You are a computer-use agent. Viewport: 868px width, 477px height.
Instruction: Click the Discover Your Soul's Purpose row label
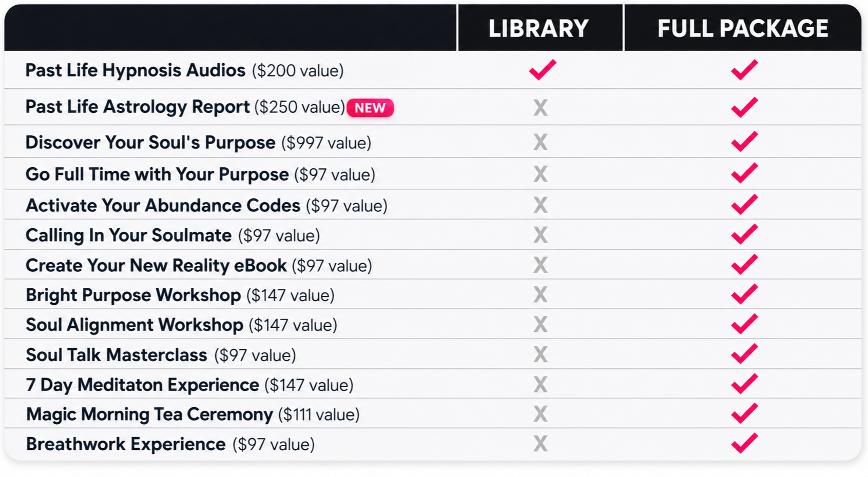[198, 143]
